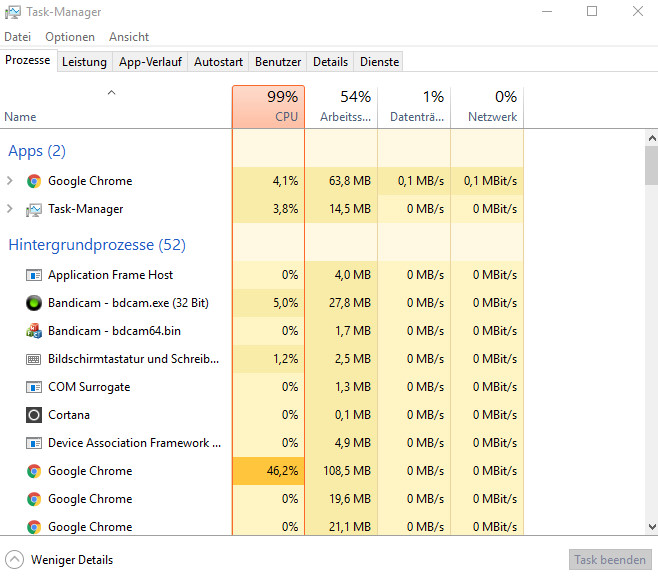Select Bandicam - bdcam64.bin process name
Viewport: 658px width, 582px height.
(114, 331)
